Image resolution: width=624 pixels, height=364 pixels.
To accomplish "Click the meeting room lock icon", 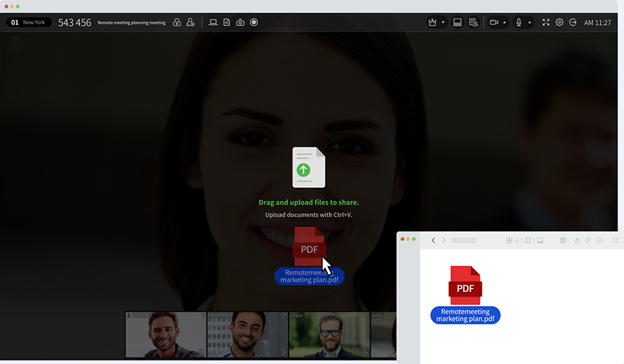I will coord(177,22).
